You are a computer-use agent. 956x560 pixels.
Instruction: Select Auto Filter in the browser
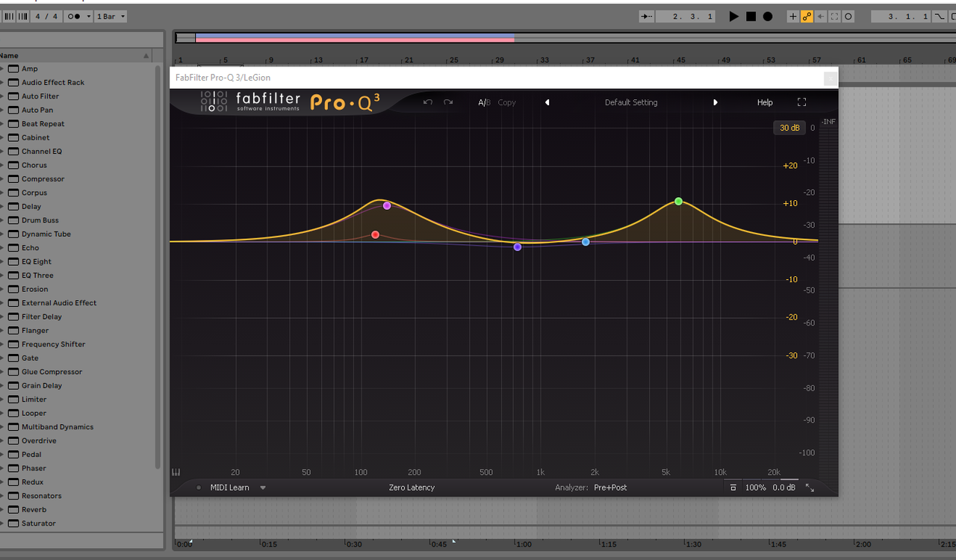pos(40,96)
